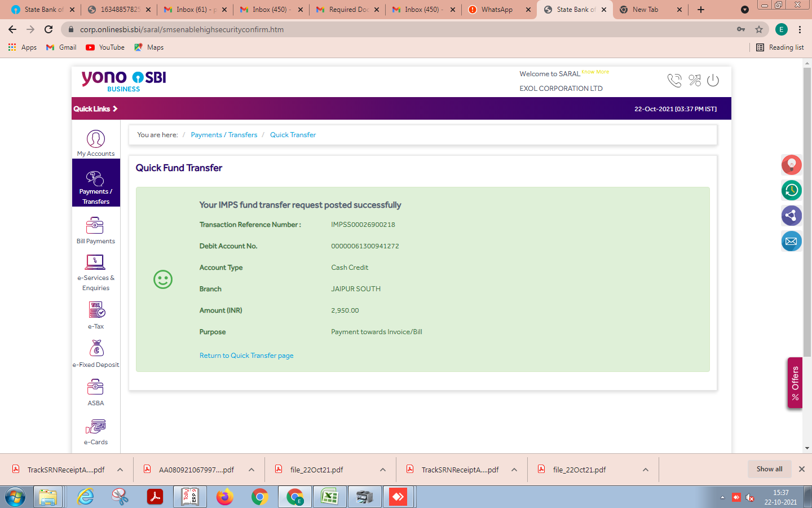This screenshot has height=508, width=812.
Task: Open the green clock history floating icon
Action: [x=791, y=190]
